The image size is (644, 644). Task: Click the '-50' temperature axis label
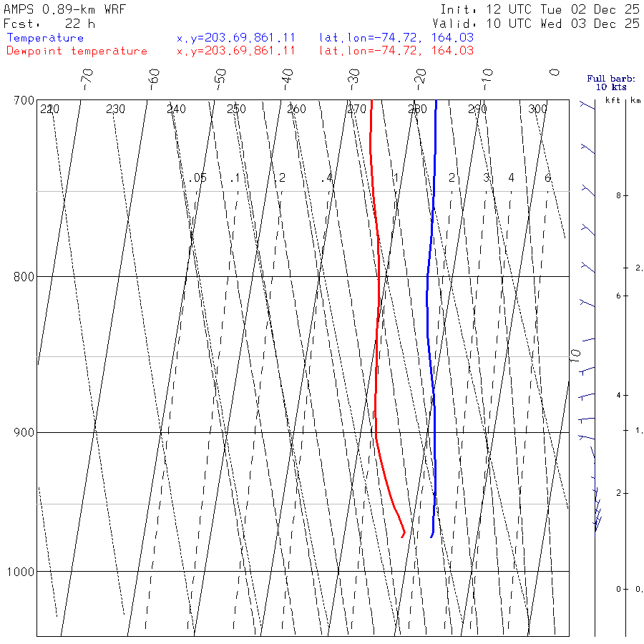click(x=220, y=79)
